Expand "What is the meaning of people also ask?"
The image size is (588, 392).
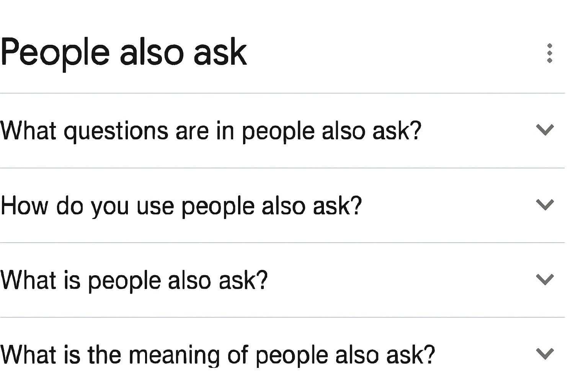point(217,355)
